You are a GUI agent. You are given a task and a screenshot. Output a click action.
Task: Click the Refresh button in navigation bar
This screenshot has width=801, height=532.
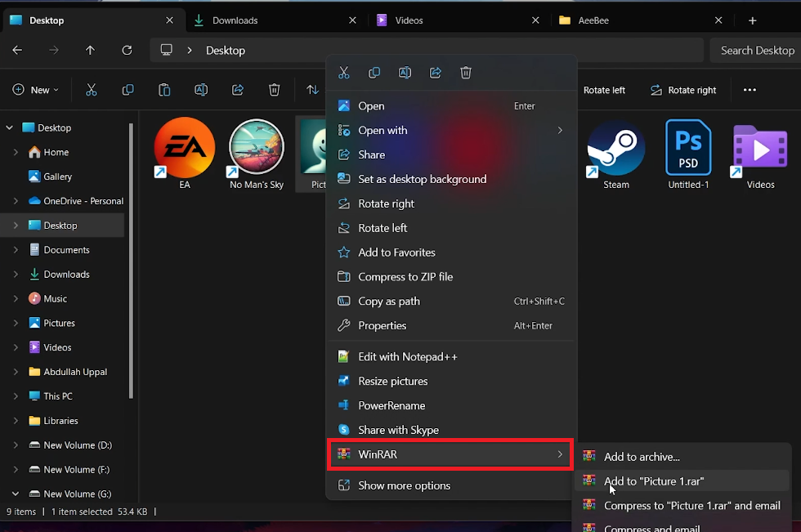[127, 50]
